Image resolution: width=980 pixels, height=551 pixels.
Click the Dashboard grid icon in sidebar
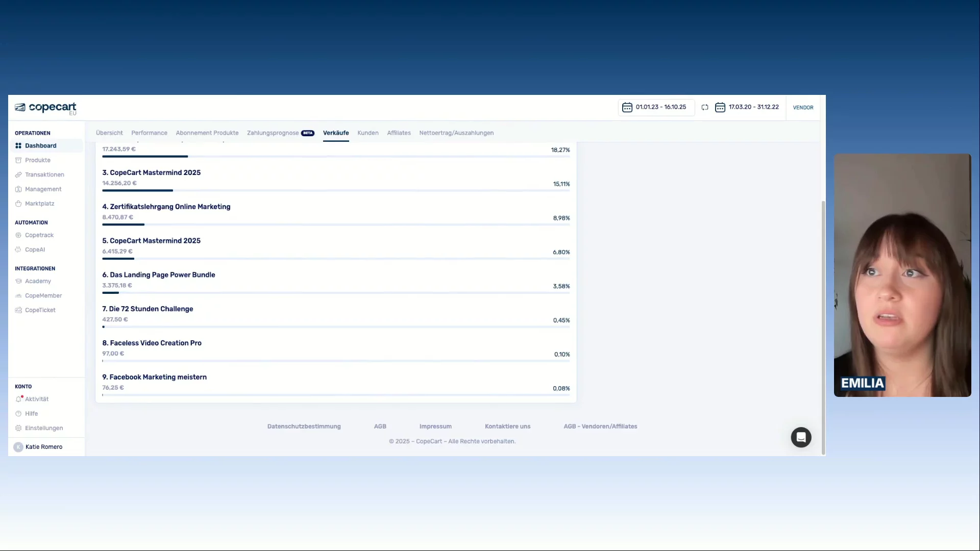point(18,146)
